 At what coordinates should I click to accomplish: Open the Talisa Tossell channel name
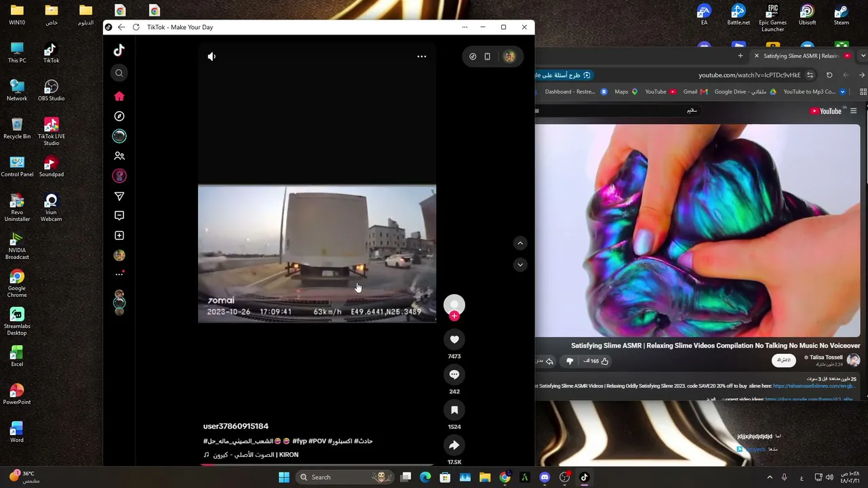pos(826,357)
